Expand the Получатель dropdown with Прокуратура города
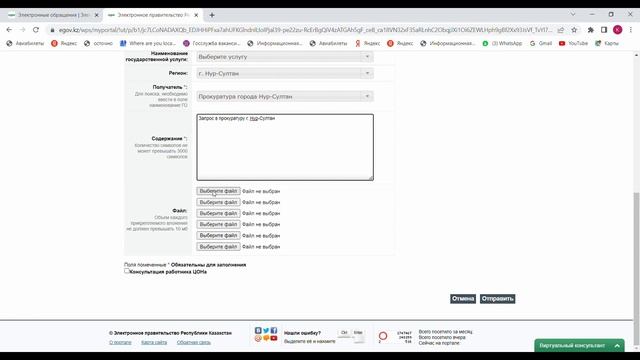The image size is (640, 360). click(x=284, y=96)
